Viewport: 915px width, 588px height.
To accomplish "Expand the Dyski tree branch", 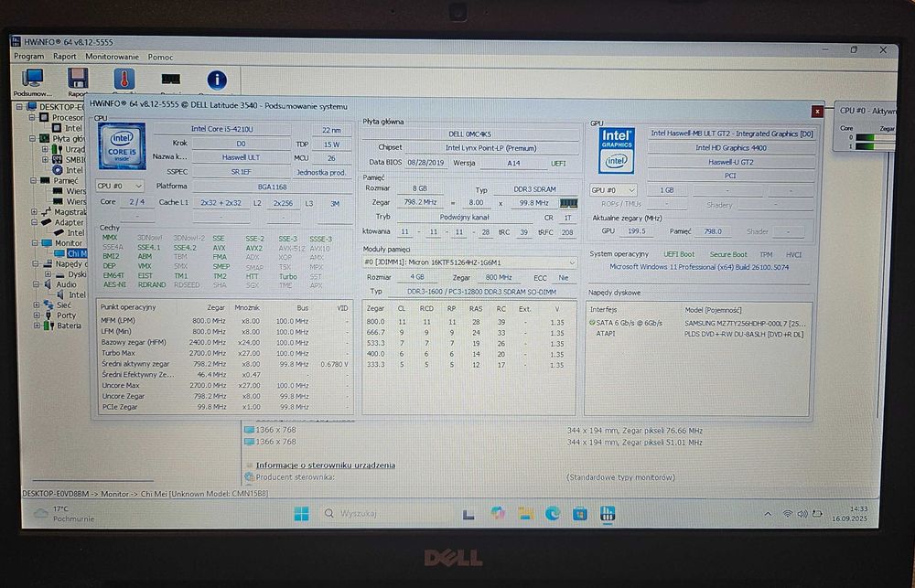I will pyautogui.click(x=48, y=274).
